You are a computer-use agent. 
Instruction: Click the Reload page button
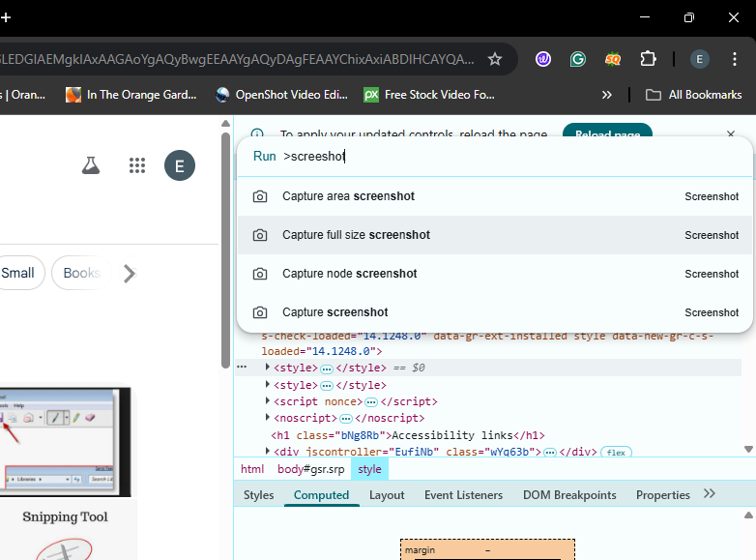pos(607,133)
